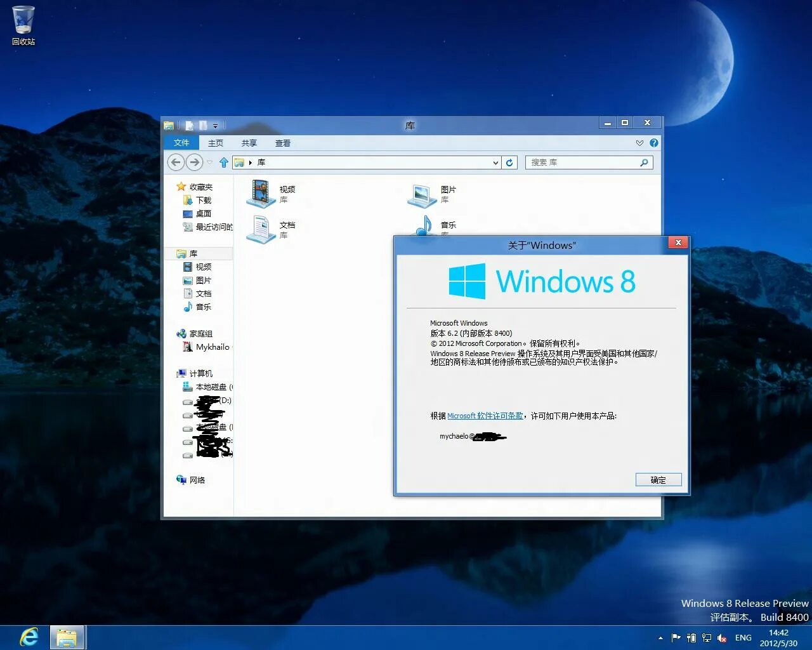
Task: Click the search magnifier icon
Action: point(644,162)
